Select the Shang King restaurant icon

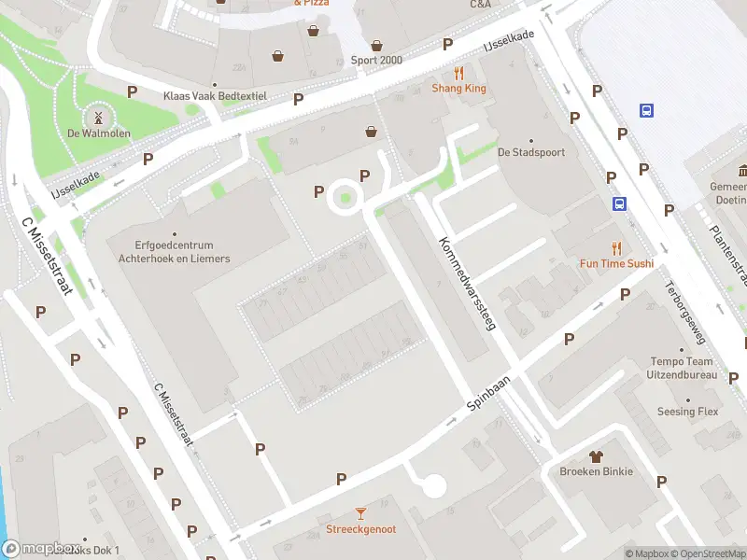pyautogui.click(x=458, y=74)
